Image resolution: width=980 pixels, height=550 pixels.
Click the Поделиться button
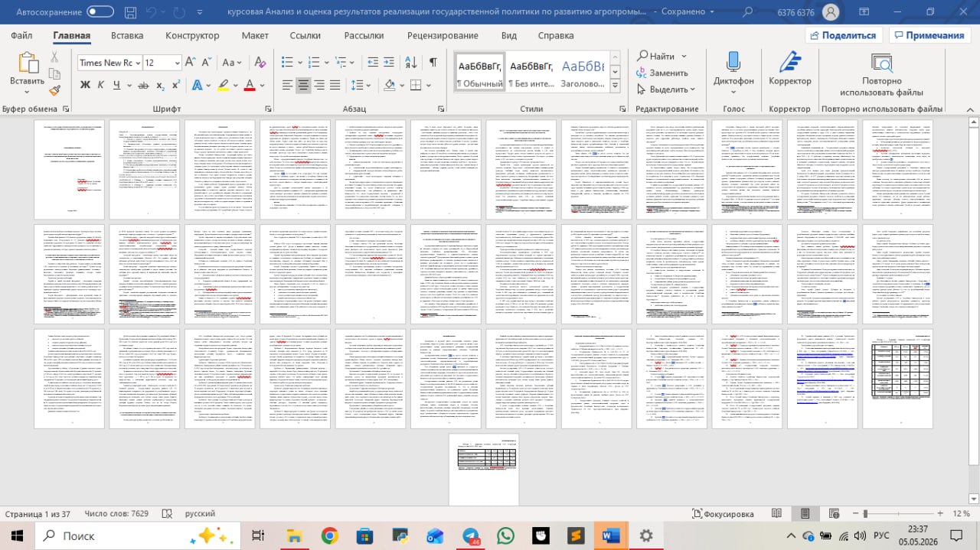click(843, 35)
